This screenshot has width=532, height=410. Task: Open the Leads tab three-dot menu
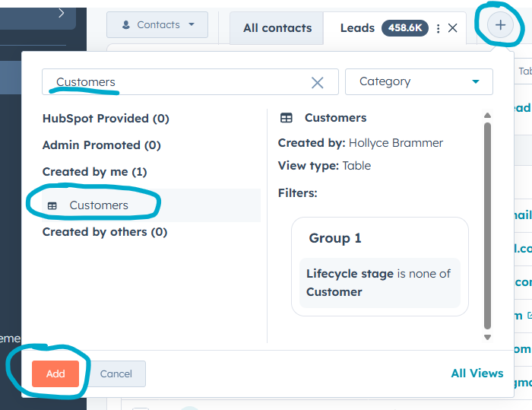(438, 28)
